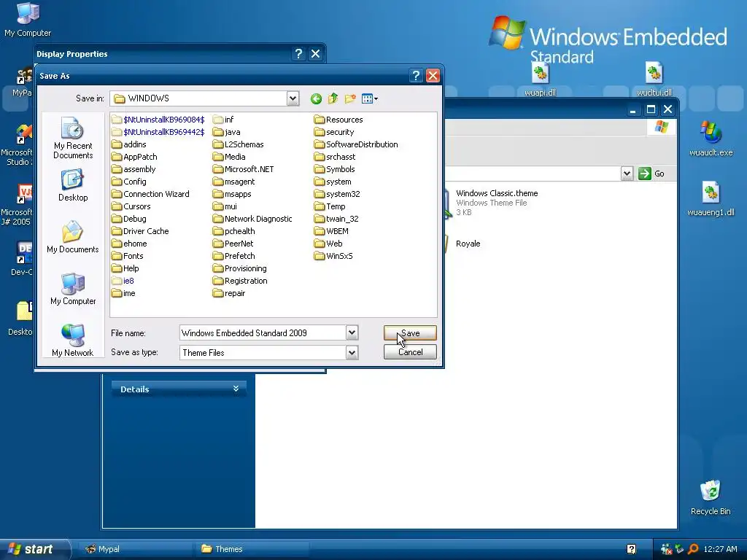Select the Connection Wizard folder

[150, 194]
